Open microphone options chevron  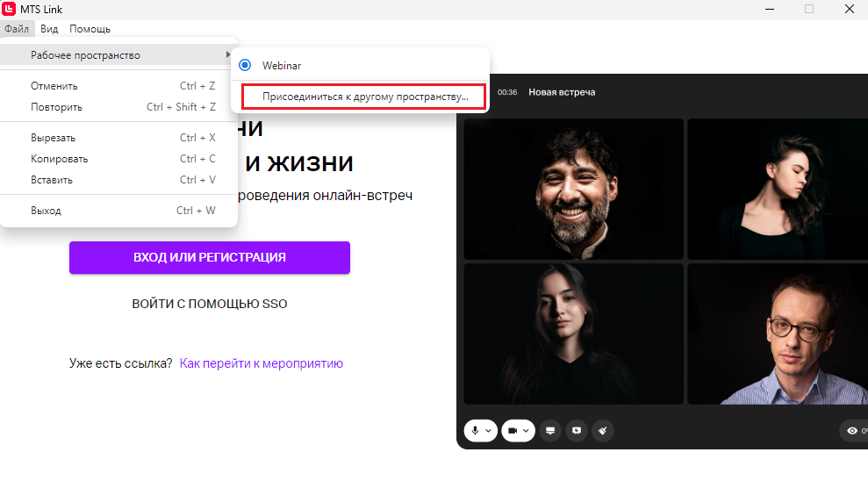point(488,431)
